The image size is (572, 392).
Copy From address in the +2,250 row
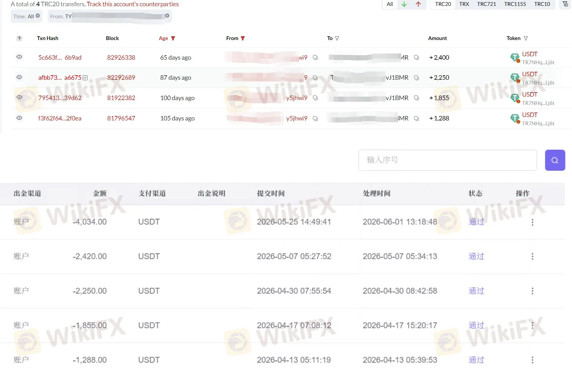click(315, 78)
